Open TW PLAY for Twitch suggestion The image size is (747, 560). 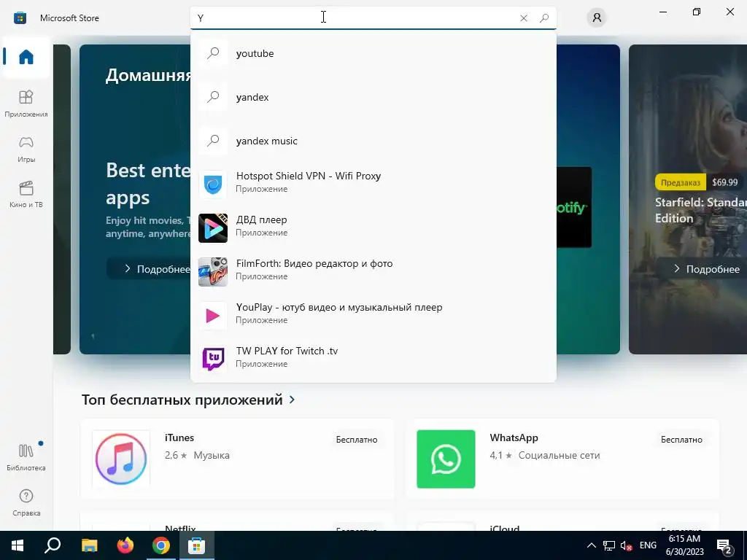coord(373,359)
